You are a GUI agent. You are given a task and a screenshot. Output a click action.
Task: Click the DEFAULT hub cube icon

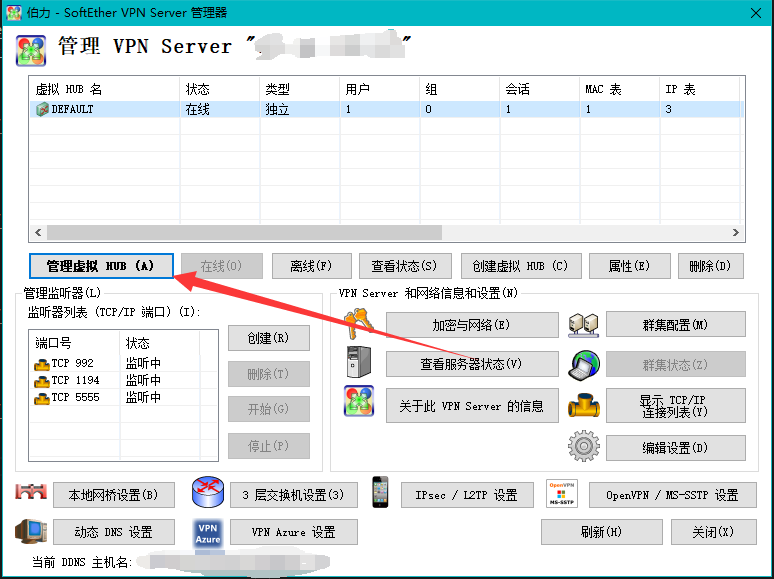pyautogui.click(x=42, y=109)
